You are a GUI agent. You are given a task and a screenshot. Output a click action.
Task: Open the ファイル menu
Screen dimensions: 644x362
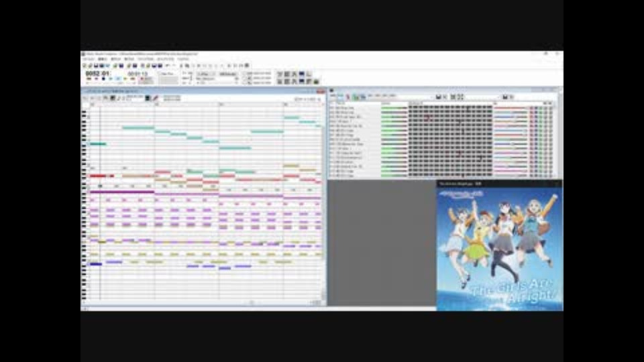(x=89, y=59)
